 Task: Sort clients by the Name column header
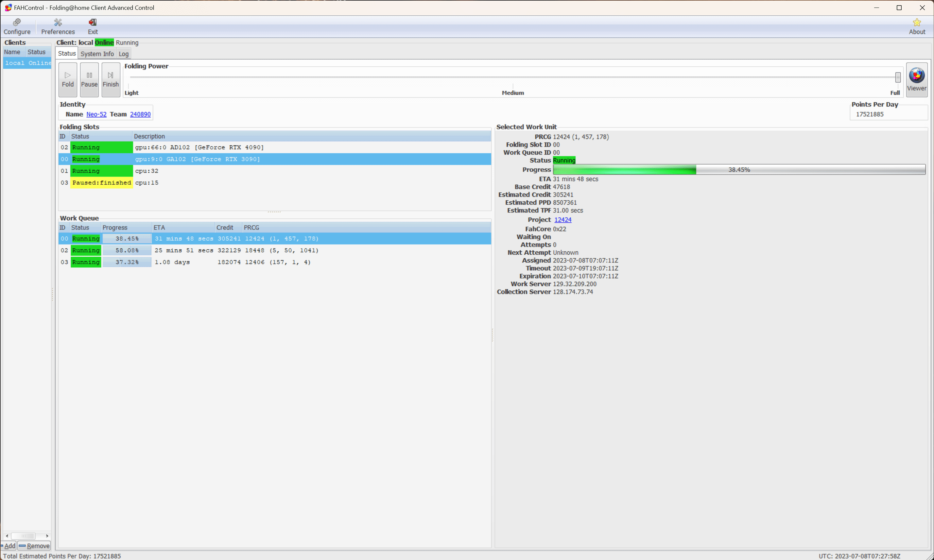click(x=14, y=52)
